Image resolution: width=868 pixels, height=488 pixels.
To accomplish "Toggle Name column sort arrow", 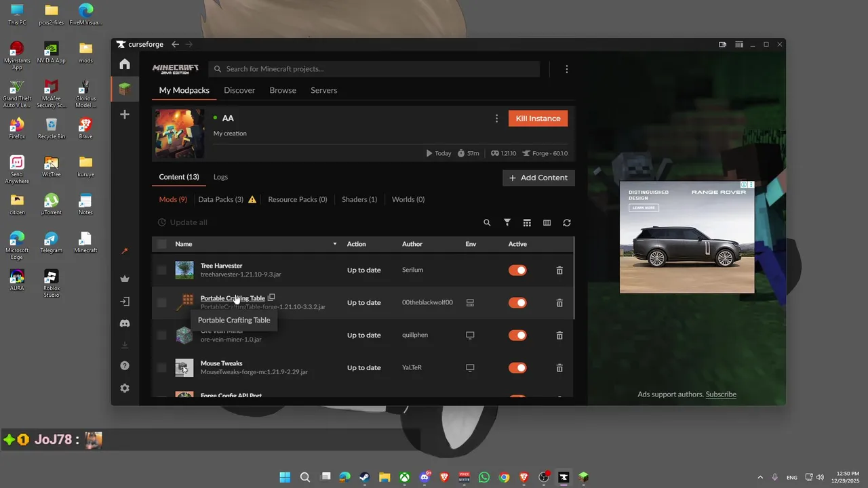I will tap(334, 244).
